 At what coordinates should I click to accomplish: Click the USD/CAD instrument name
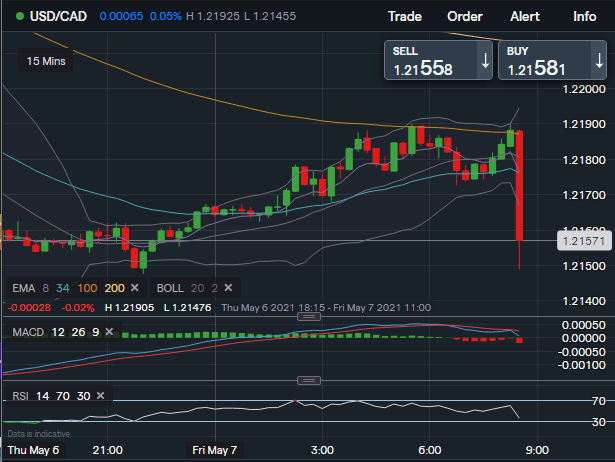coord(58,16)
